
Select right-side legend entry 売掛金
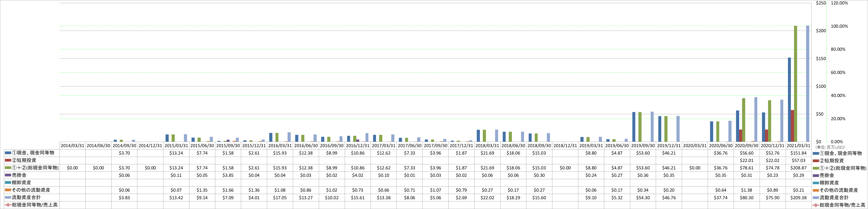[x=823, y=175]
